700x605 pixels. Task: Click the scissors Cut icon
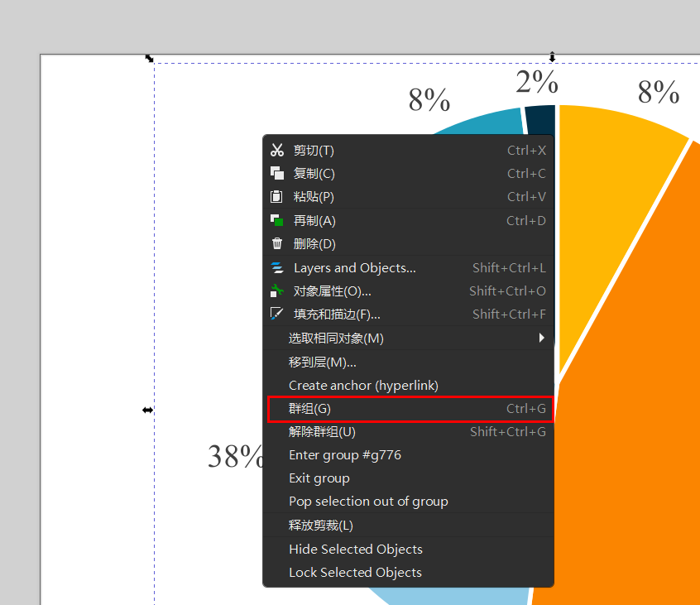coord(277,151)
